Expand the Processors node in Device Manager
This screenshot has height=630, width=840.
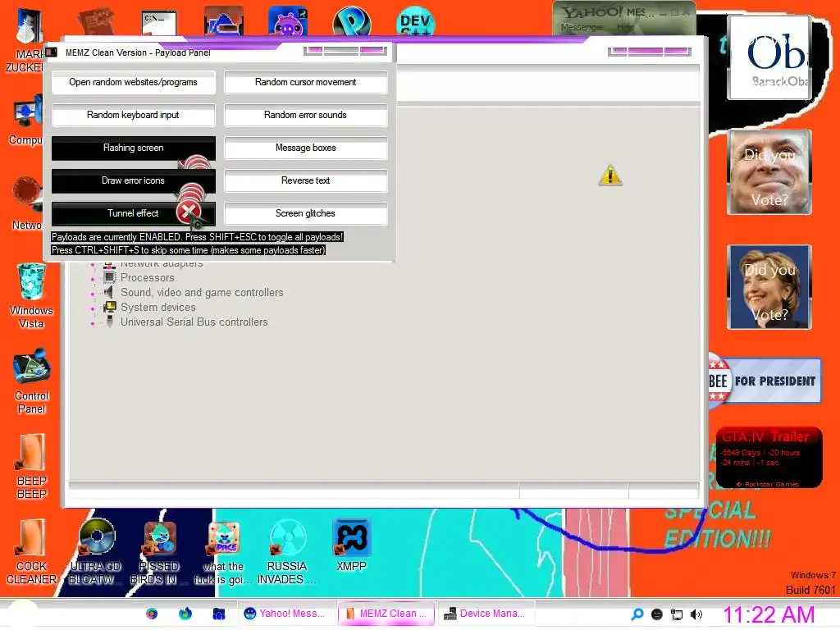tap(93, 279)
